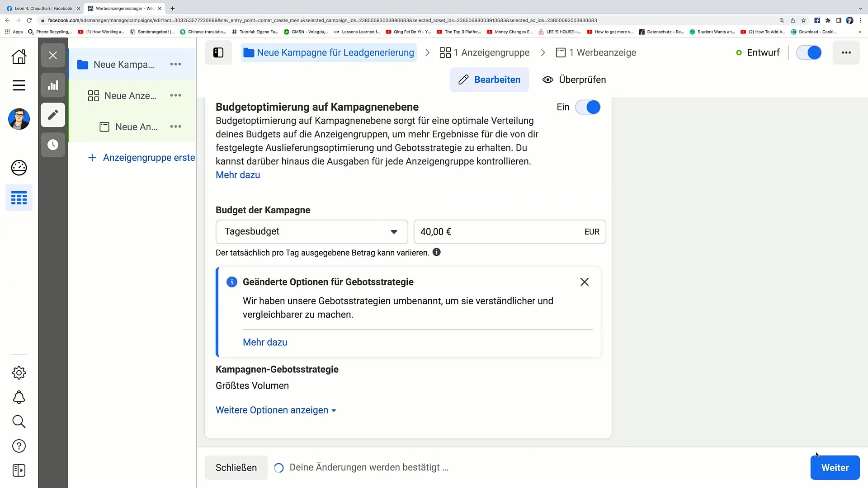
Task: Click the Größtes Volumen strategy text
Action: pyautogui.click(x=252, y=386)
